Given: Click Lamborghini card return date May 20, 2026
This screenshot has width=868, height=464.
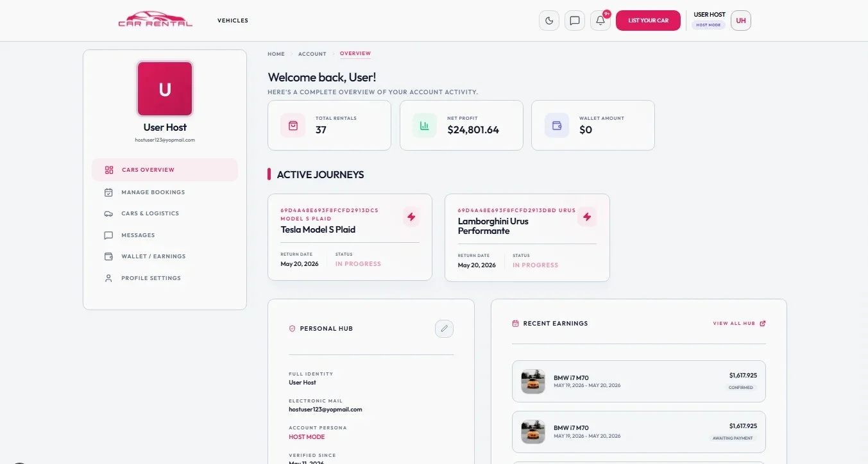Looking at the screenshot, I should point(477,265).
